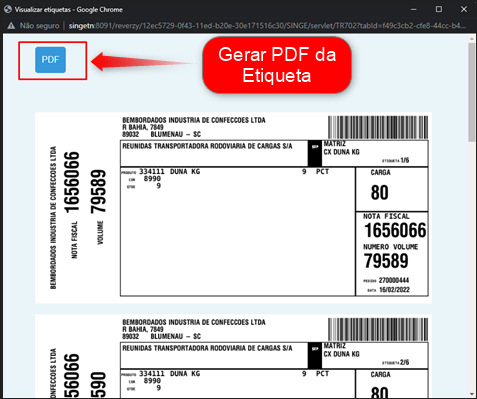The width and height of the screenshot is (477, 399).
Task: Click the Nota Fiscal 1656066 horizontal number
Action: pos(395,230)
